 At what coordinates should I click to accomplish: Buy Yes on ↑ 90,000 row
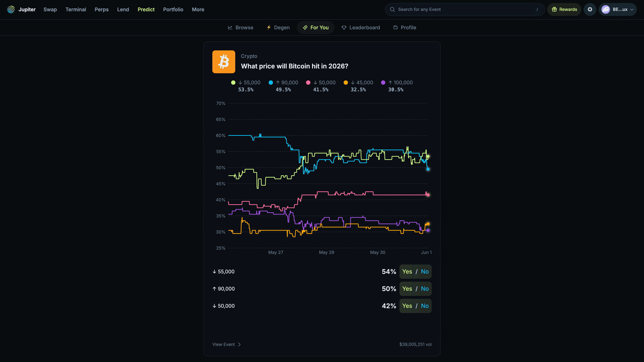[x=407, y=289]
